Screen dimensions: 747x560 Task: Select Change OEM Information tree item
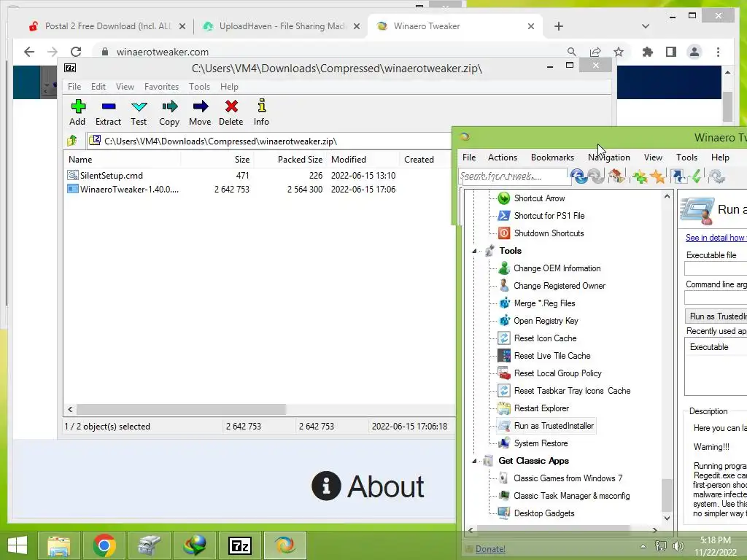(557, 268)
